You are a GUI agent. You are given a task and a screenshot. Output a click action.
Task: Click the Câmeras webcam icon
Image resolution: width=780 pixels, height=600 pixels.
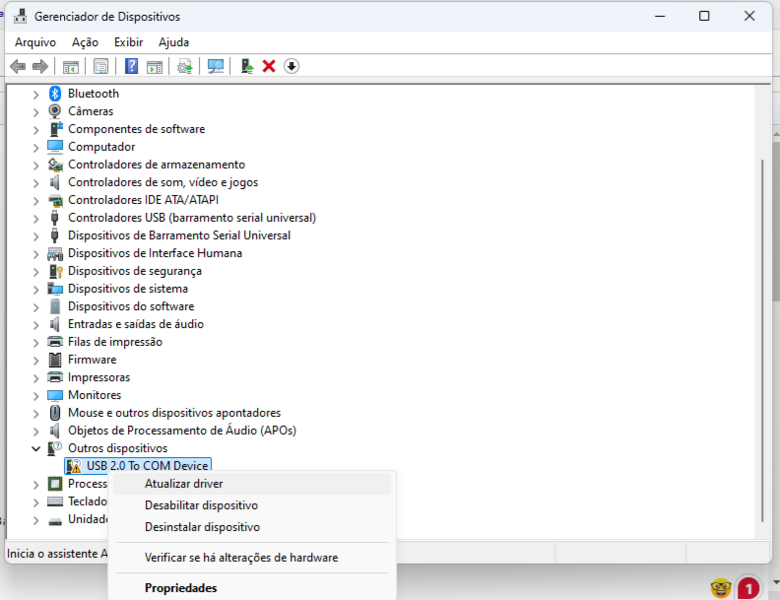(55, 111)
